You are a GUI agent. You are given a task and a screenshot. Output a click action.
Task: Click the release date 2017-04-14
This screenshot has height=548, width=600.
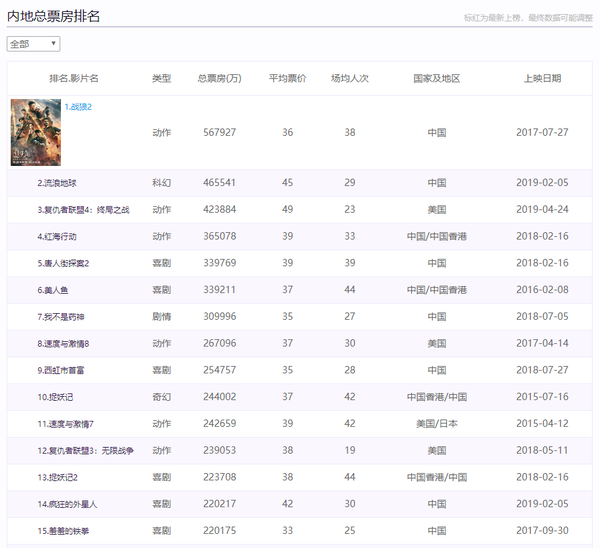542,343
